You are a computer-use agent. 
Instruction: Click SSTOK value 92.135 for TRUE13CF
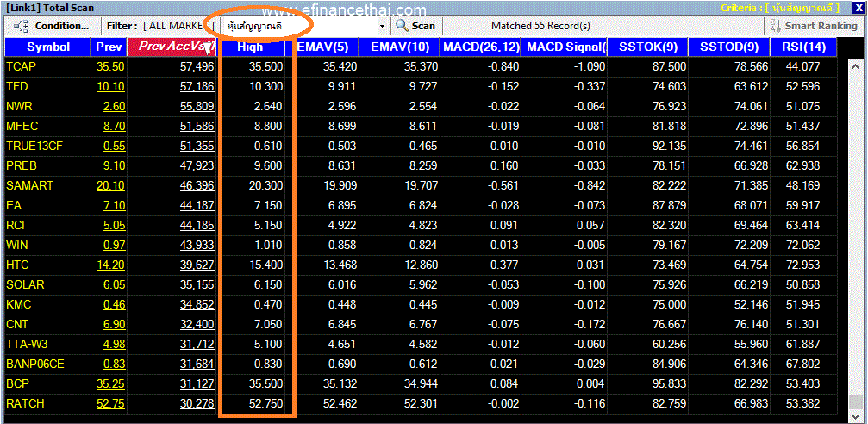(669, 147)
